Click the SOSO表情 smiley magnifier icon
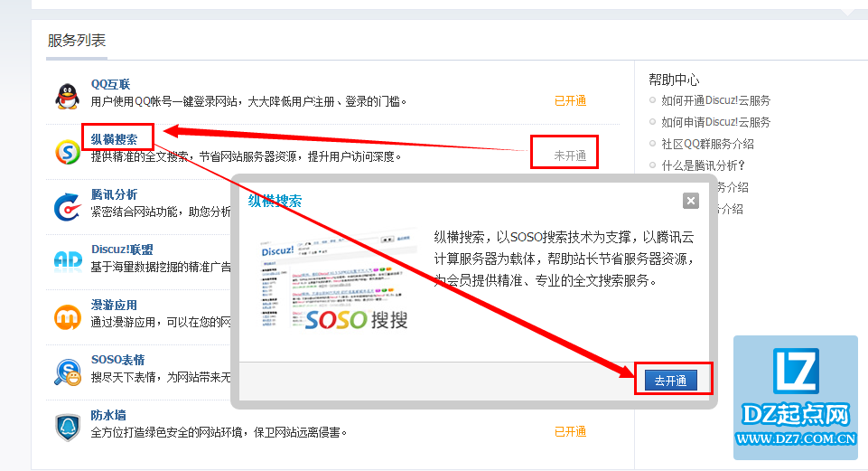 [68, 372]
